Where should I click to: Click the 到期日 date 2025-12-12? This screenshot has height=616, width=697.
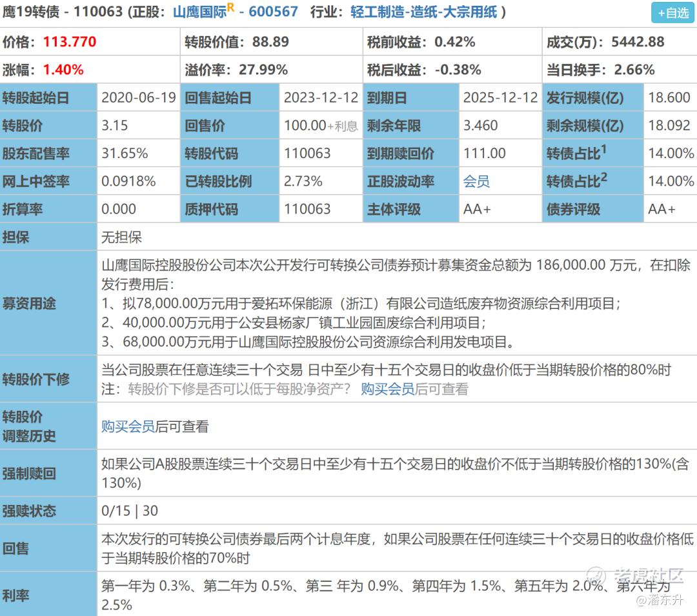(x=501, y=97)
